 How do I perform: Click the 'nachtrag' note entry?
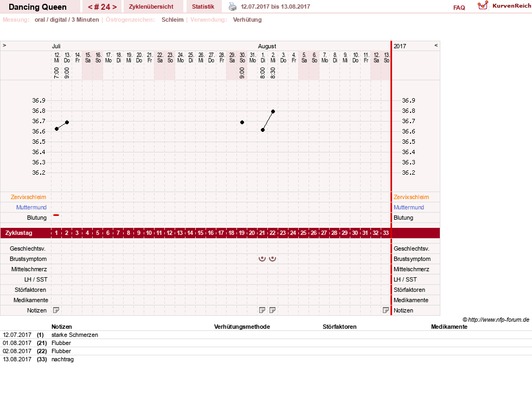62,359
